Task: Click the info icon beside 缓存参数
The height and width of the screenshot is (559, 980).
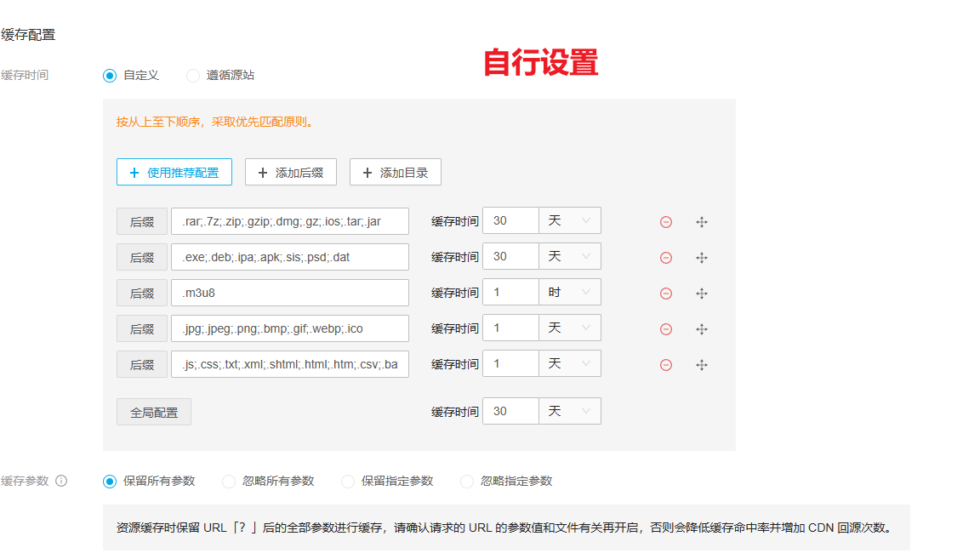Action: pyautogui.click(x=61, y=481)
